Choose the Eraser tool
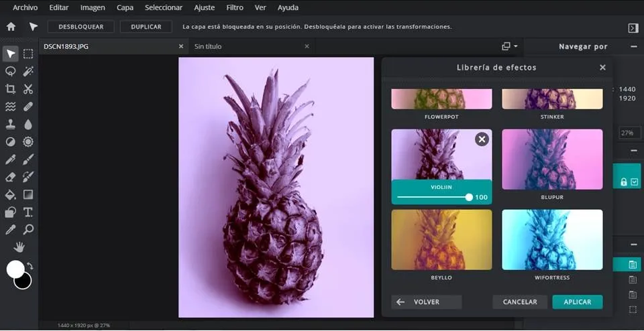Viewport: 644px width, 331px height. point(11,177)
